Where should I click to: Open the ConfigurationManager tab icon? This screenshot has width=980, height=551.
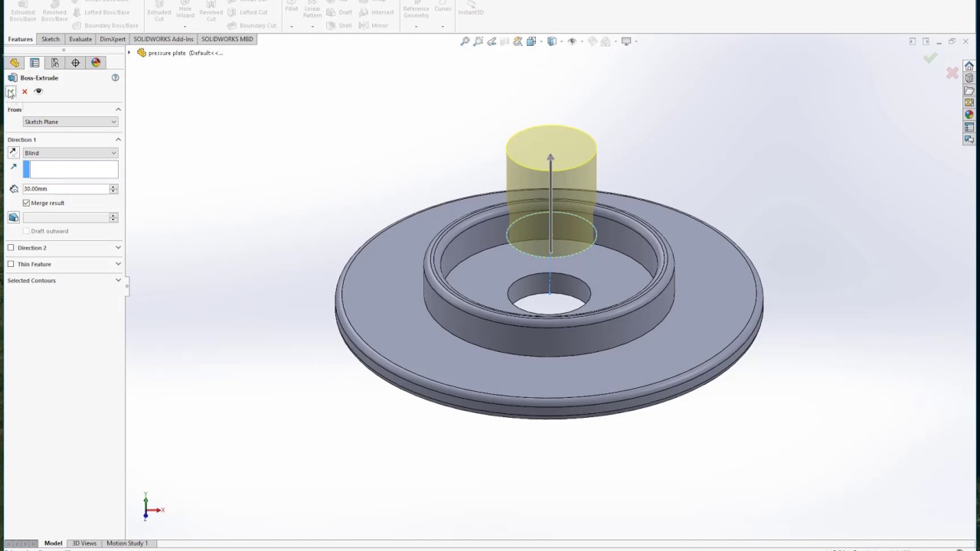click(55, 63)
